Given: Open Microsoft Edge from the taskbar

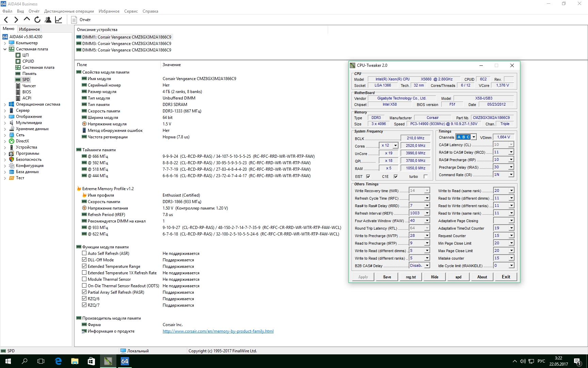Looking at the screenshot, I should [x=58, y=361].
